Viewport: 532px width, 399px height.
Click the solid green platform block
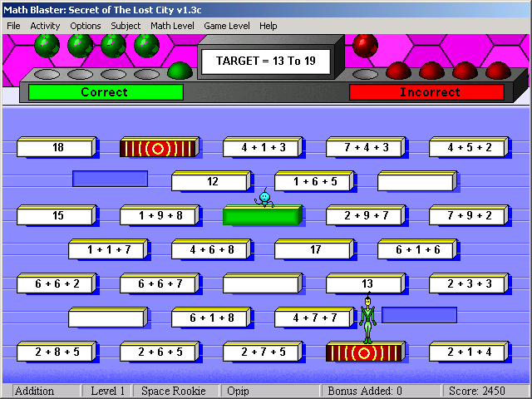[261, 216]
